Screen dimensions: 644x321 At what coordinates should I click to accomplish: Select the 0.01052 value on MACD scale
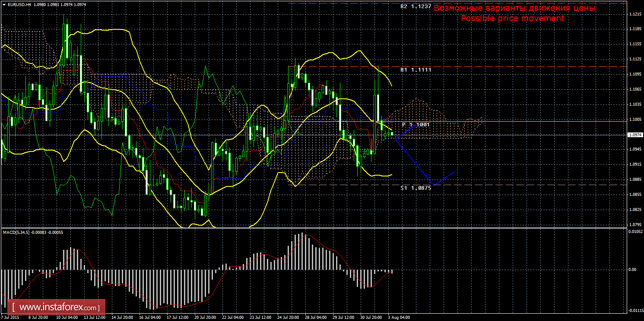(634, 232)
